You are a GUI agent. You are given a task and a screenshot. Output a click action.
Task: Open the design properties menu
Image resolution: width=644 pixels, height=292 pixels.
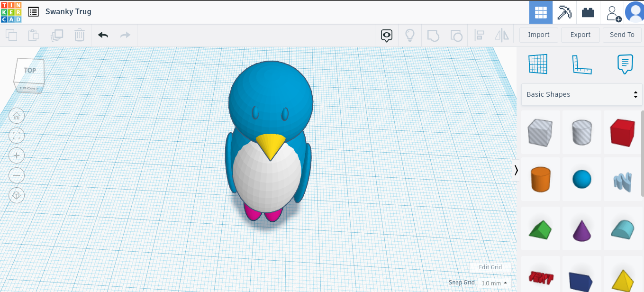33,11
